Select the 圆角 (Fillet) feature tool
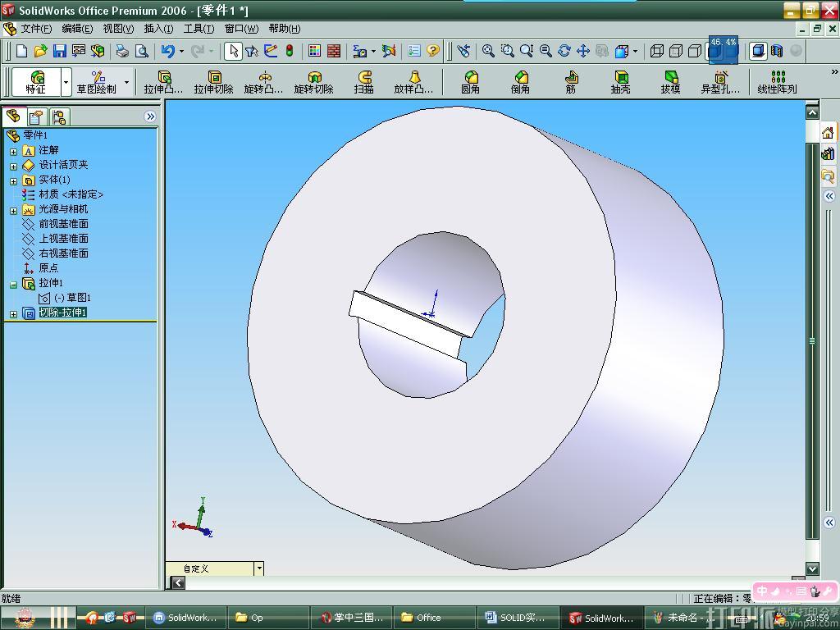The height and width of the screenshot is (630, 840). pyautogui.click(x=470, y=81)
